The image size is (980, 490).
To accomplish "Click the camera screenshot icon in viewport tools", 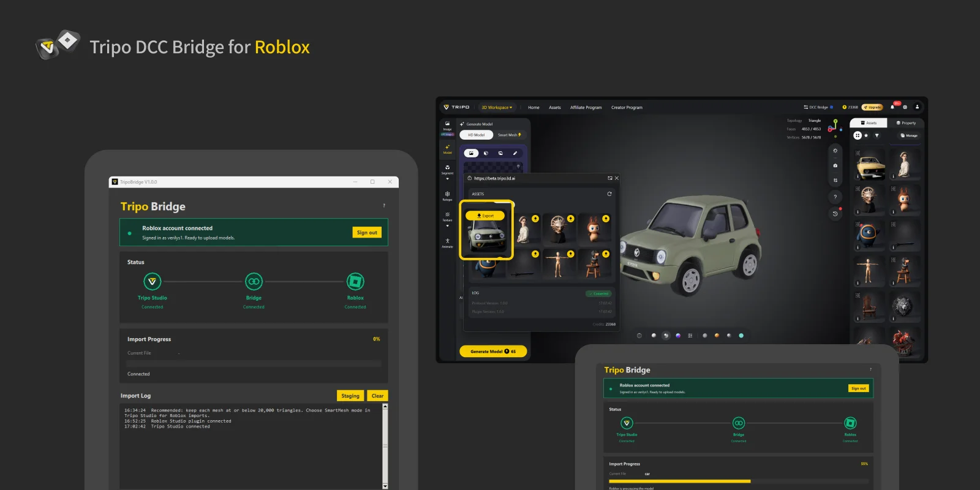I will (x=835, y=165).
